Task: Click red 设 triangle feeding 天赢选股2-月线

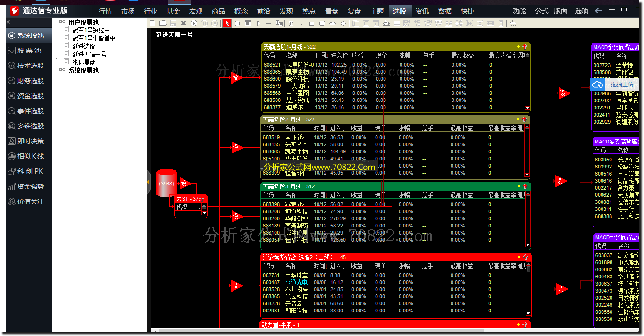Action: (x=236, y=148)
